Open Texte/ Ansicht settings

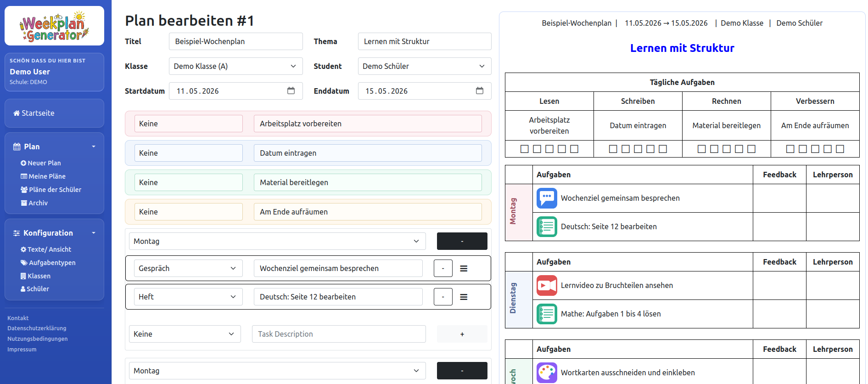tap(46, 249)
